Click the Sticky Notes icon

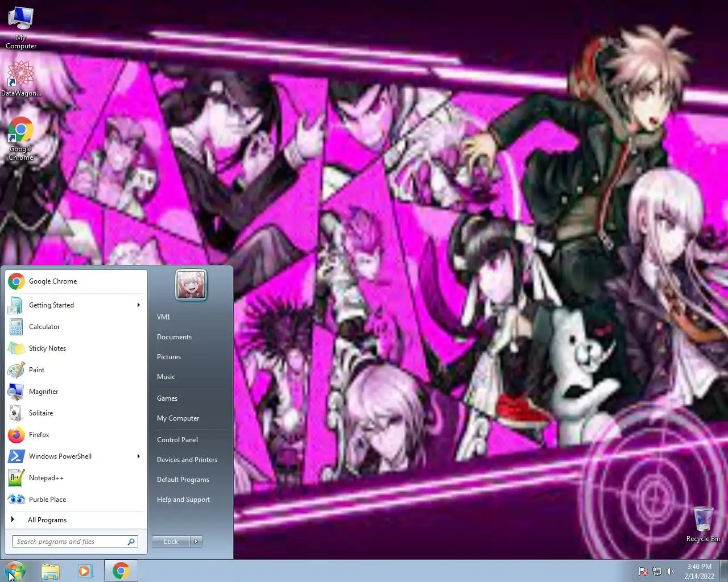coord(16,348)
